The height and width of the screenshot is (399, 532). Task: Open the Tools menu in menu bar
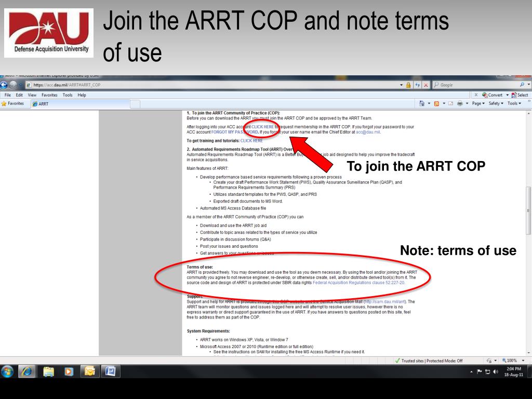coord(68,95)
